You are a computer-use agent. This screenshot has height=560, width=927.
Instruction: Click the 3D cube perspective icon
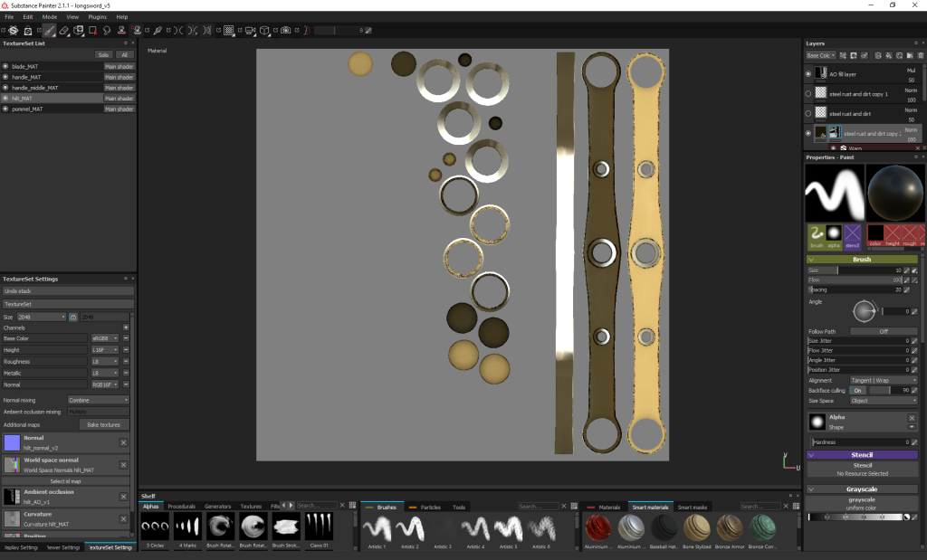pyautogui.click(x=264, y=30)
